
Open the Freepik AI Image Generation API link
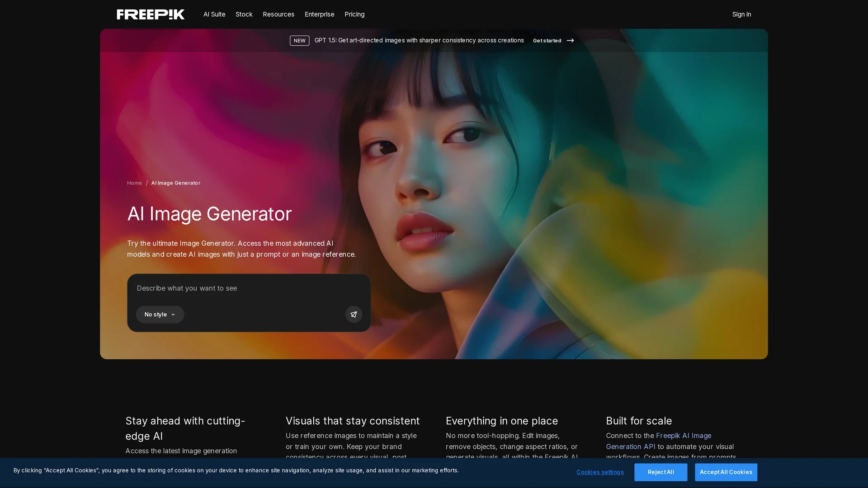659,441
